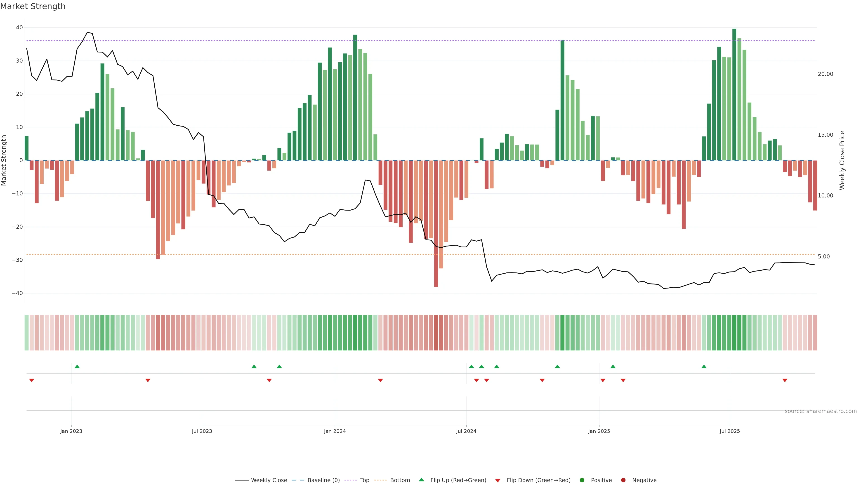Click the Positive green circle legend icon
The width and height of the screenshot is (868, 488).
tap(582, 480)
